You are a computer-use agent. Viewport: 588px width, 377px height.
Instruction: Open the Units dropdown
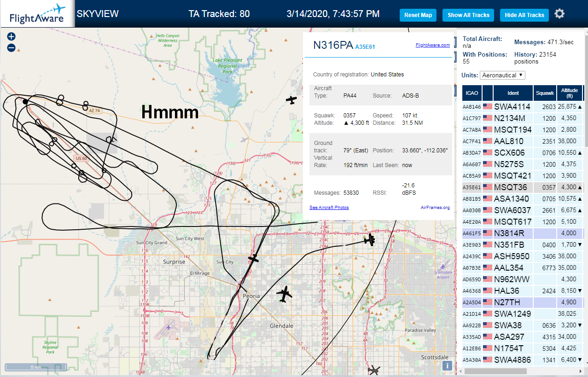point(502,75)
